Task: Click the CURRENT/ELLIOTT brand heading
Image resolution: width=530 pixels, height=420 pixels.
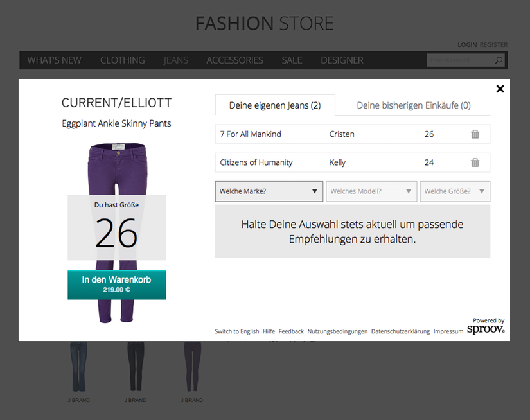Action: coord(117,103)
